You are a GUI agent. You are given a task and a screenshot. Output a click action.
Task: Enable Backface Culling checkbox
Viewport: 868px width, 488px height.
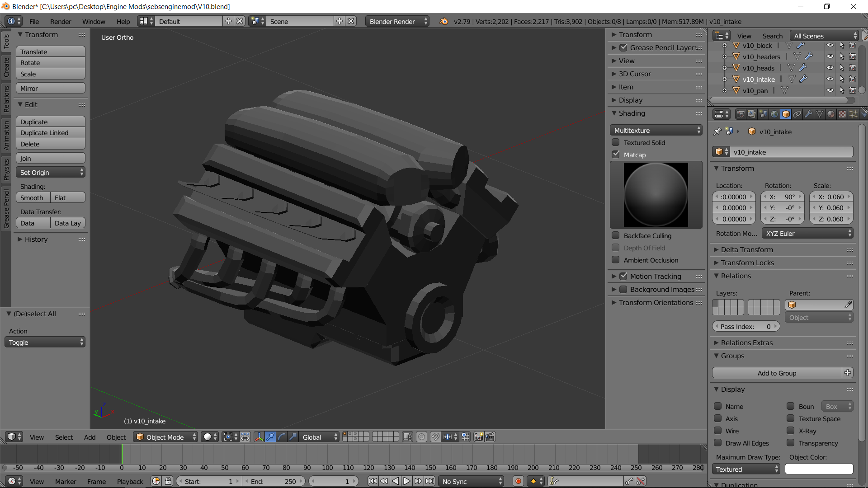point(616,235)
